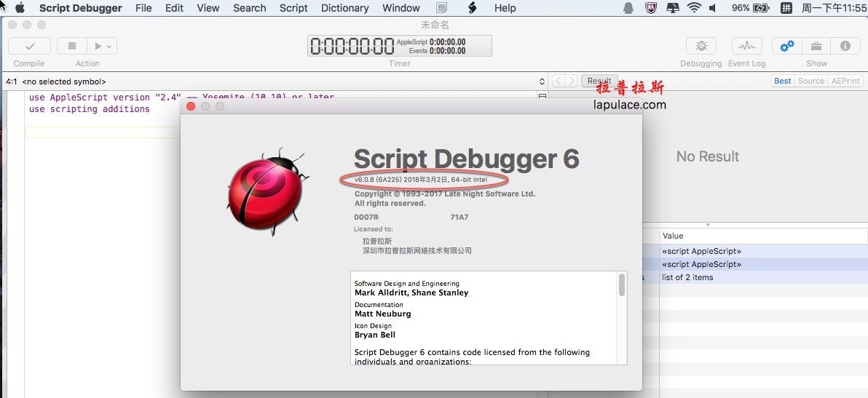This screenshot has width=868, height=398.
Task: Toggle Debugging mode with bug icon
Action: (x=701, y=46)
